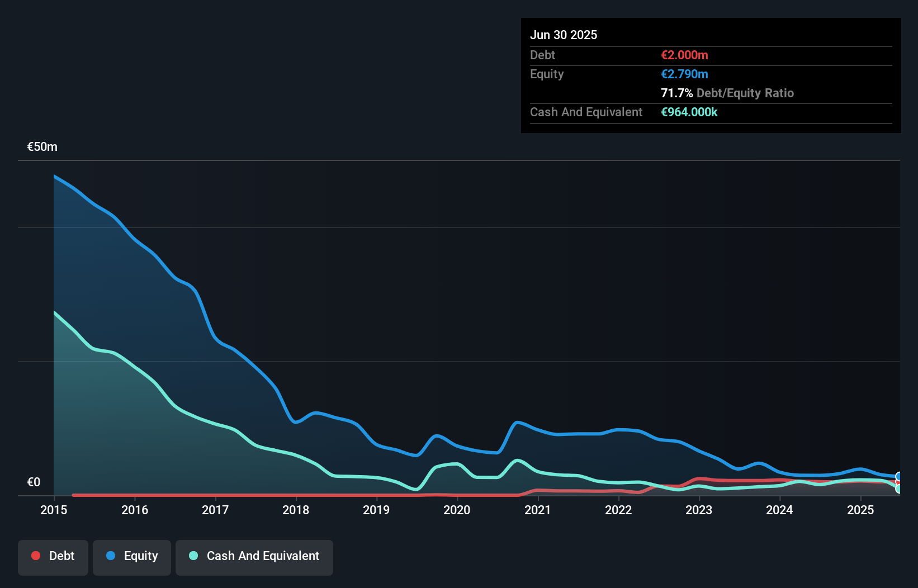Collapse the Debt/Equity Ratio row

pyautogui.click(x=727, y=93)
